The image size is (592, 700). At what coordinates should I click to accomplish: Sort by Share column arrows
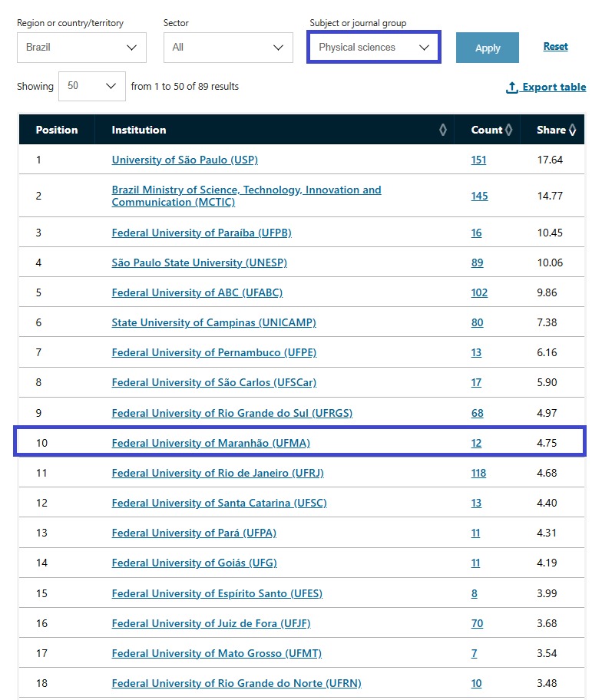coord(572,130)
